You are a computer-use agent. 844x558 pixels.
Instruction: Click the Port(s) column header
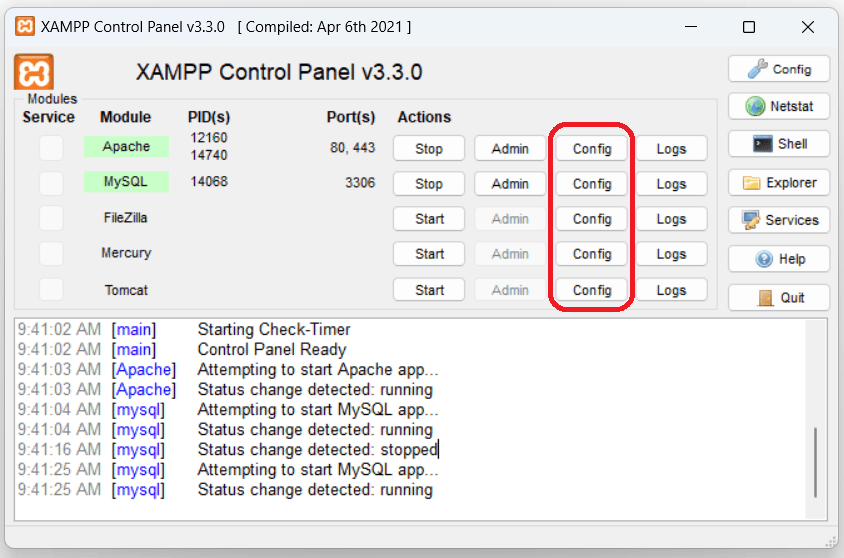click(x=351, y=117)
